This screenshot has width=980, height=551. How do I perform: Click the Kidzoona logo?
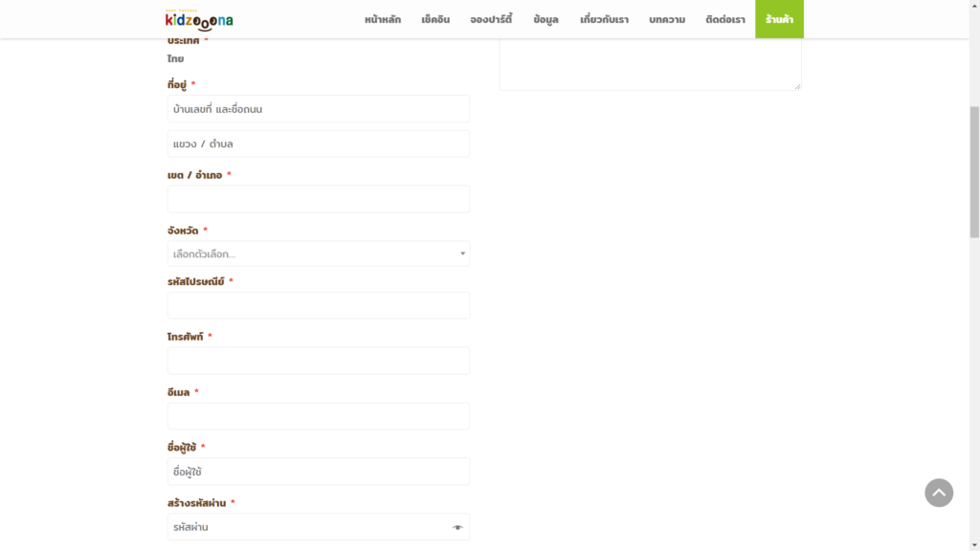point(199,20)
